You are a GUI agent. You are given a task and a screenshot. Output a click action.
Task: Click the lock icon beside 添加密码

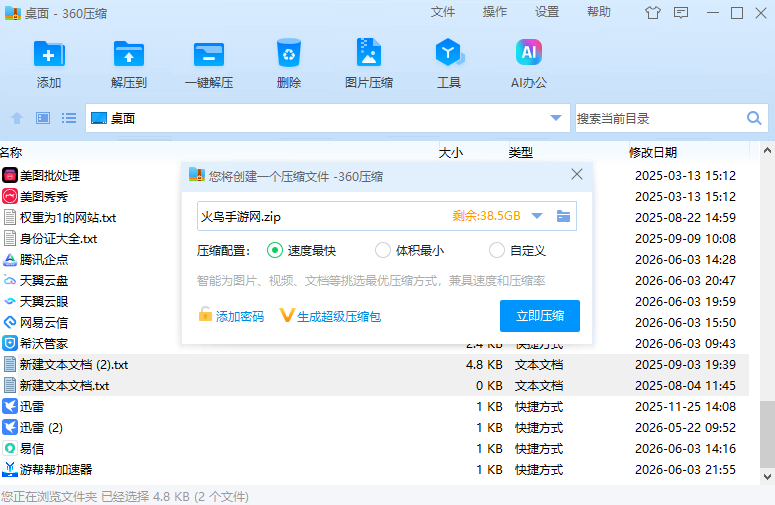[205, 314]
